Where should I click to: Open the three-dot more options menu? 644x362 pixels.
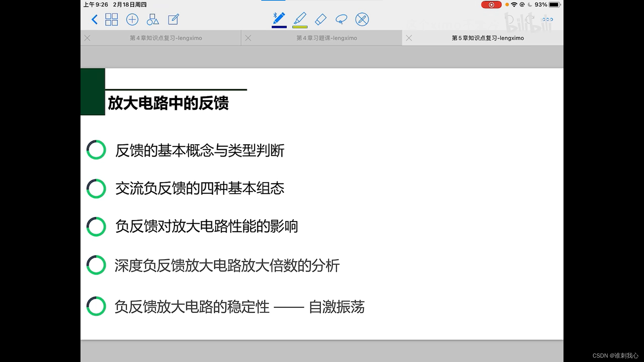coord(547,19)
